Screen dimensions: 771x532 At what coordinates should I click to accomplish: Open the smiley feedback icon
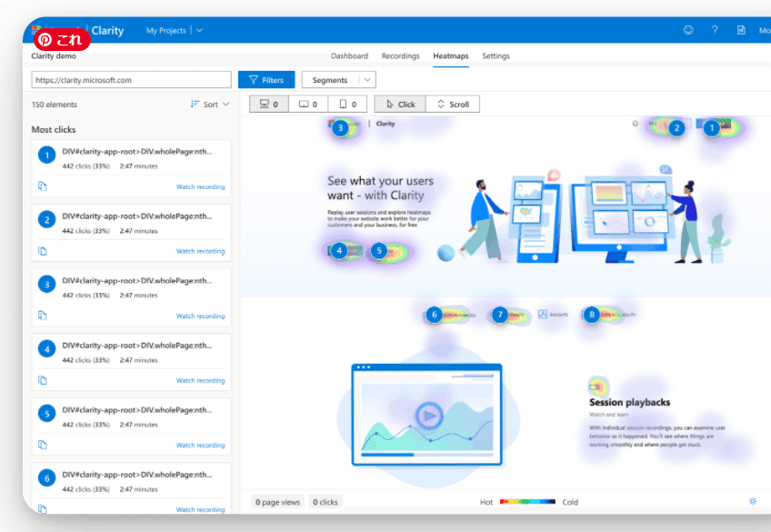click(688, 30)
